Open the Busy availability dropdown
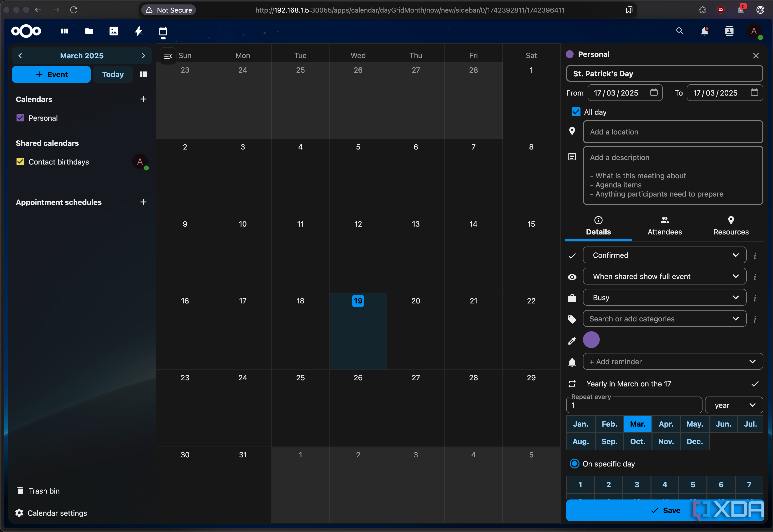The height and width of the screenshot is (532, 773). point(664,297)
